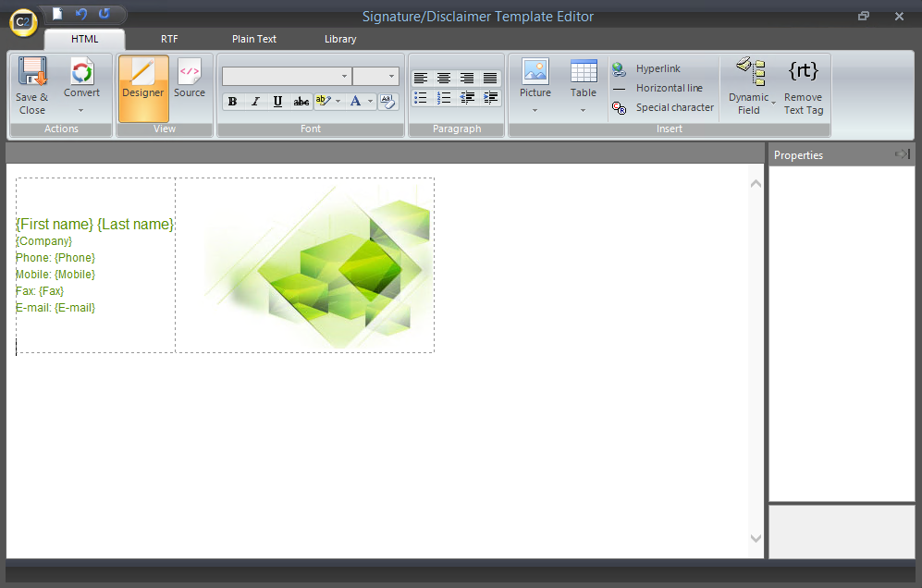Expand the font color dropdown arrow
Screen dimensions: 922x588
371,102
